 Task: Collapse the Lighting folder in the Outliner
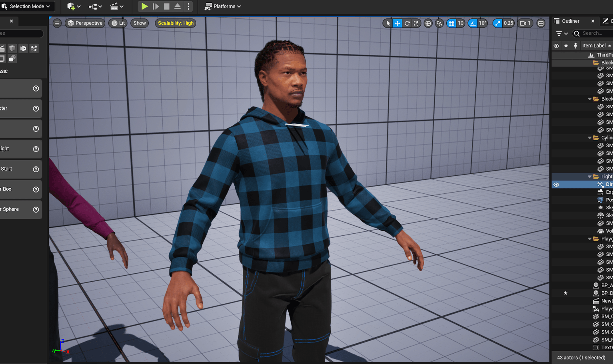(590, 176)
